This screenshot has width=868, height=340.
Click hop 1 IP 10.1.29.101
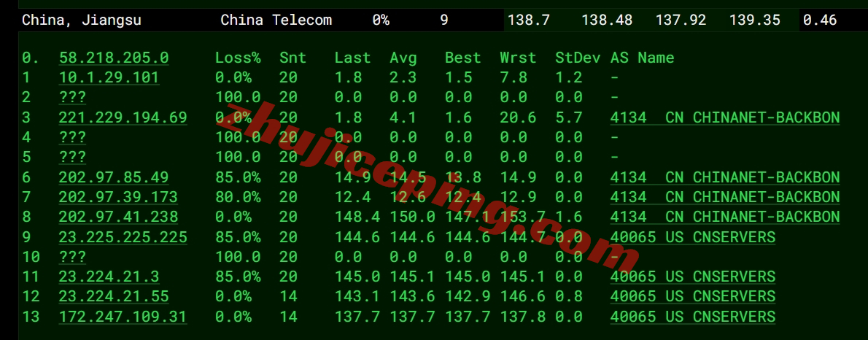click(x=109, y=77)
